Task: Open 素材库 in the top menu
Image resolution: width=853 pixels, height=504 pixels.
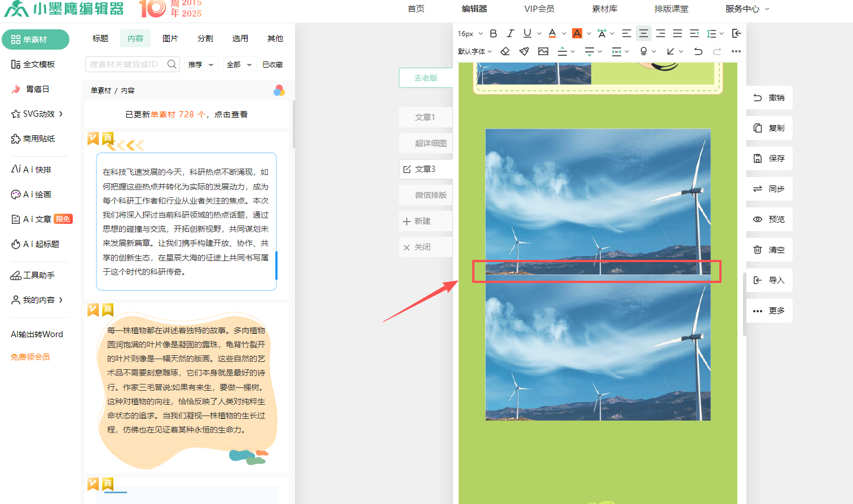Action: pyautogui.click(x=604, y=9)
